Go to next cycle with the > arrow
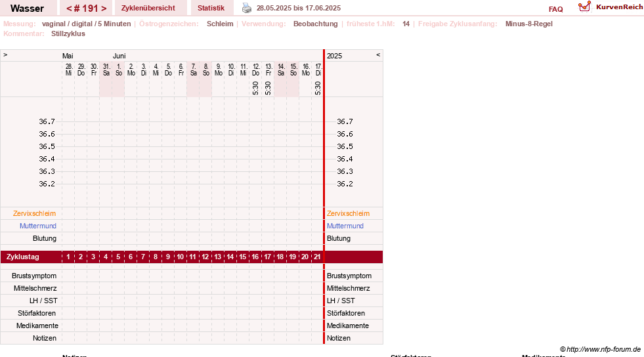The image size is (644, 357). click(104, 9)
